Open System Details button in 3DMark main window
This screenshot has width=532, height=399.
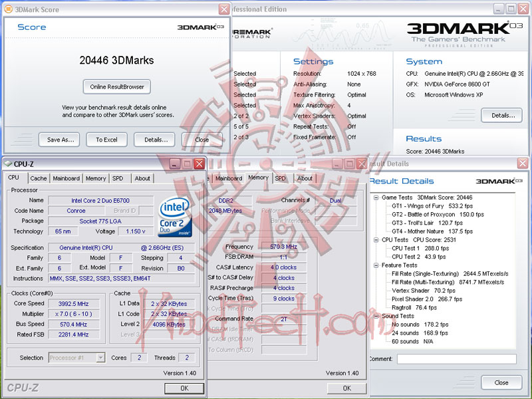point(501,115)
